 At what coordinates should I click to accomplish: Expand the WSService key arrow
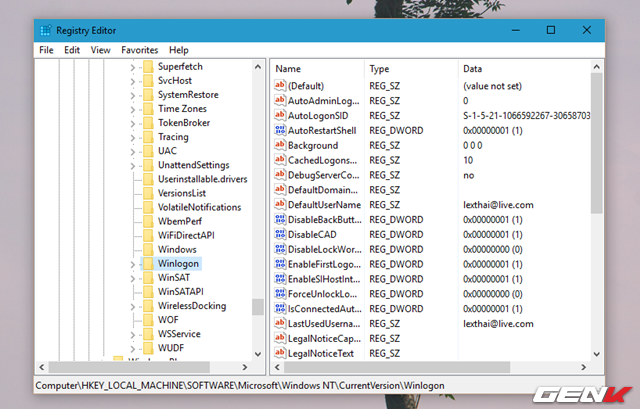pos(133,334)
